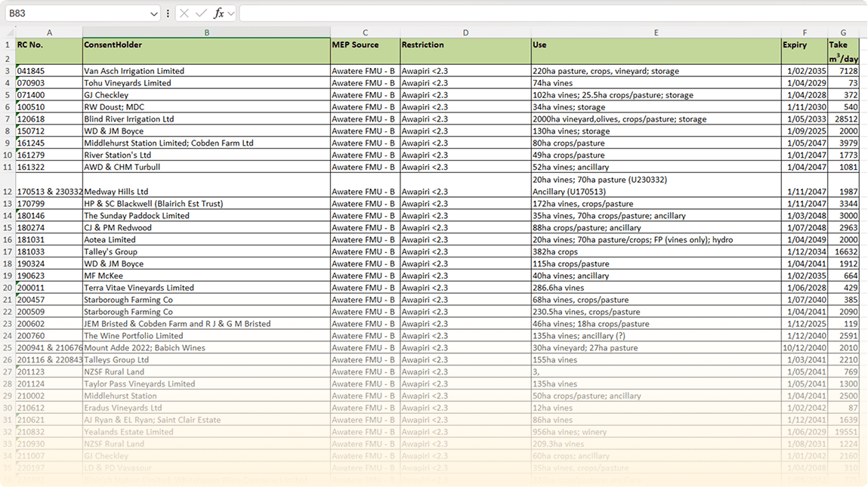
Task: Select cell 'Aotea Limited'
Action: coord(206,239)
